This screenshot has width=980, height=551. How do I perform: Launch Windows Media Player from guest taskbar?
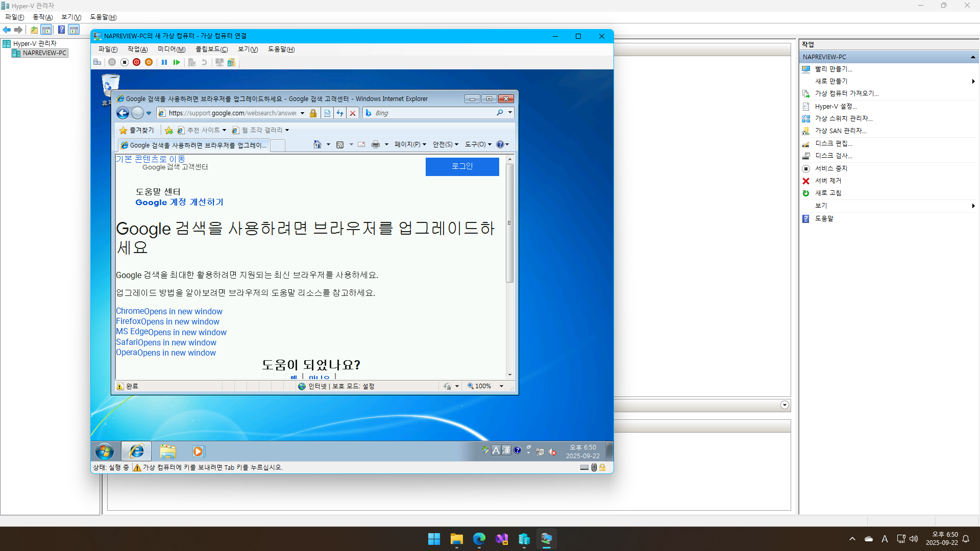(x=198, y=452)
